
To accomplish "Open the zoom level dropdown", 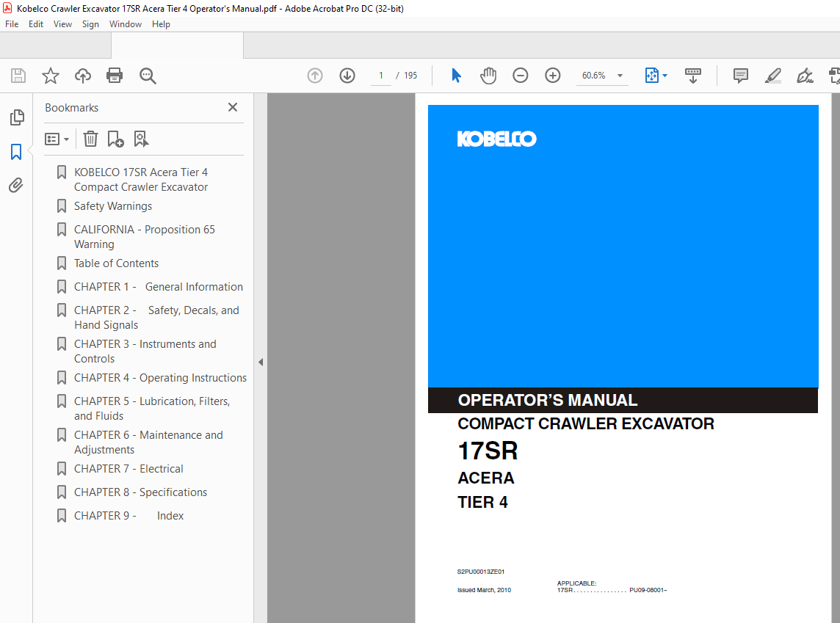I will tap(620, 76).
